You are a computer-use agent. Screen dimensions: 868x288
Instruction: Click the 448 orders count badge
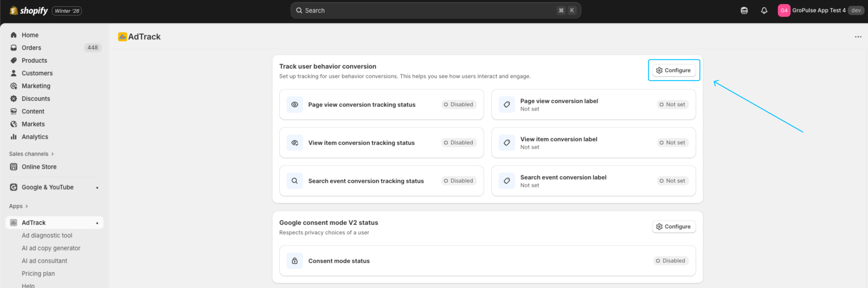click(93, 48)
